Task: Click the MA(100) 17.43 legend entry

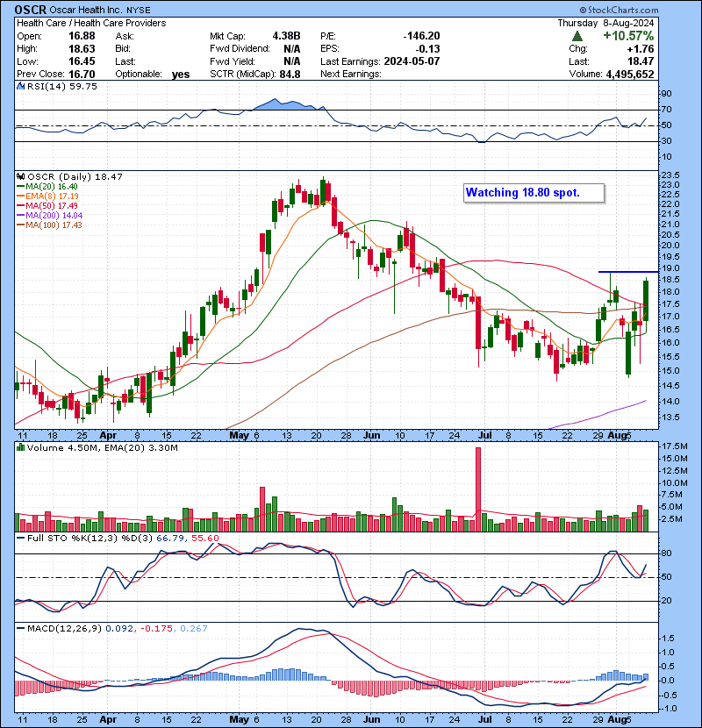Action: (50, 225)
